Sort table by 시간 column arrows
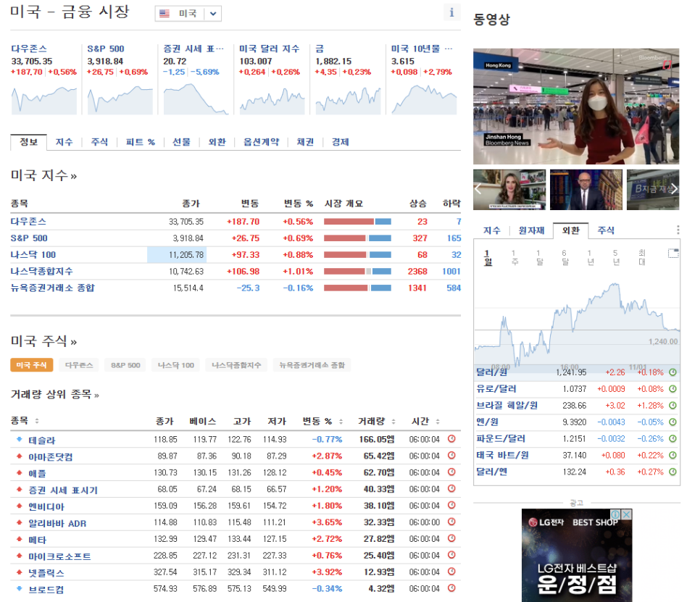 click(x=438, y=422)
